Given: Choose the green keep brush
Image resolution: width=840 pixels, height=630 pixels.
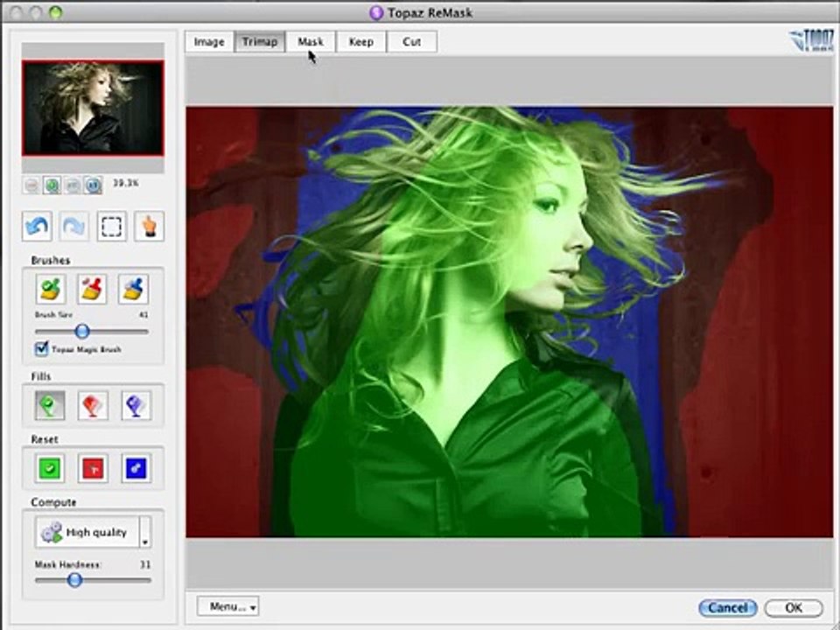Looking at the screenshot, I should point(51,290).
